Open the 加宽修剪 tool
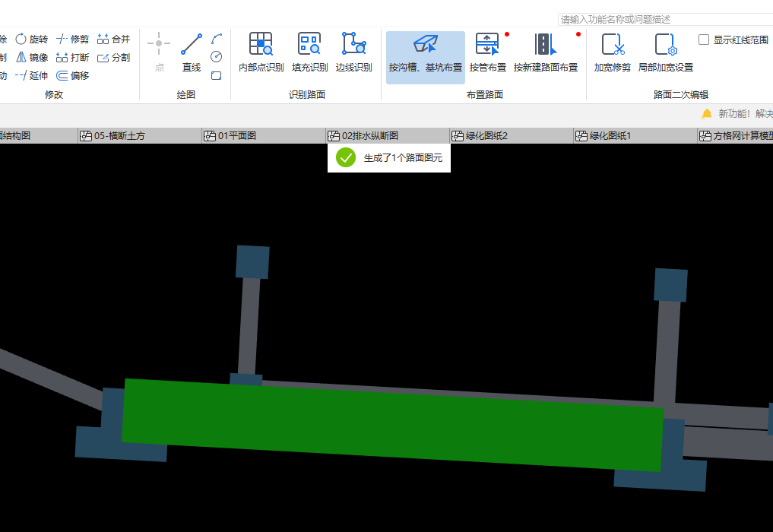This screenshot has height=532, width=773. [x=612, y=52]
